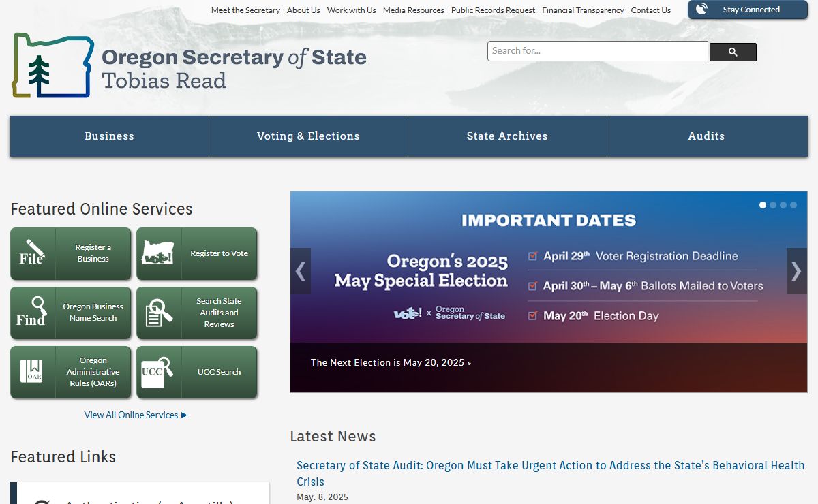The image size is (818, 504).
Task: Click the audit document search icon
Action: 159,313
